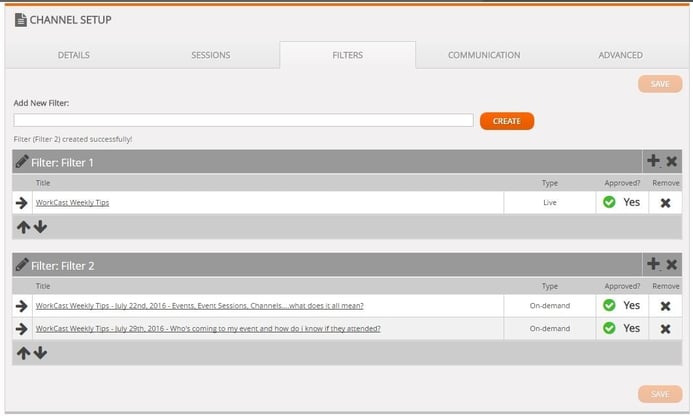Screen dimensions: 693x416
Task: Select the Filters tab
Action: tap(347, 55)
